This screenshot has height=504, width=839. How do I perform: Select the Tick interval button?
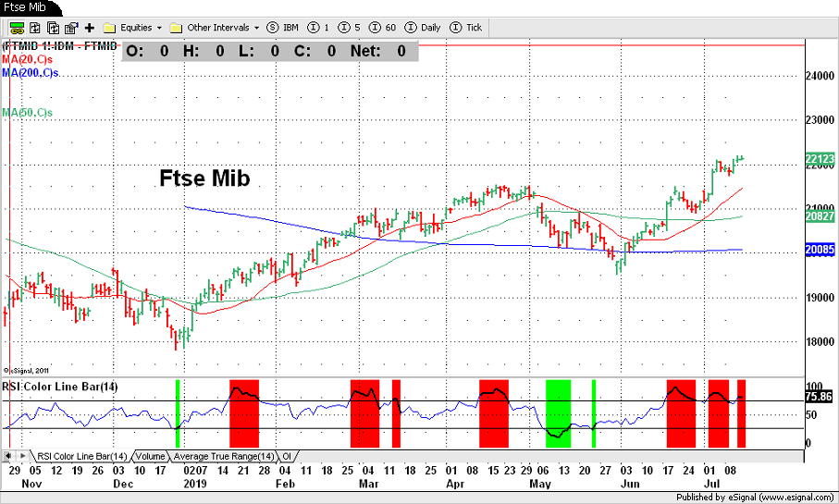coord(465,28)
